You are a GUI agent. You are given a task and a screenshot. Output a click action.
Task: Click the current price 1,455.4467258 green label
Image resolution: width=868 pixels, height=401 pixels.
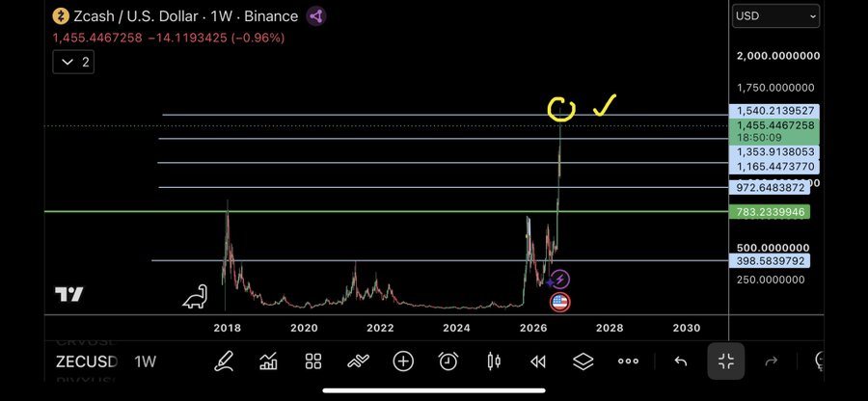pyautogui.click(x=773, y=131)
